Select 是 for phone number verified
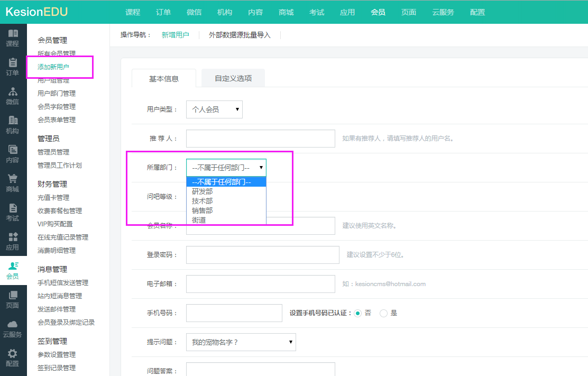 [x=384, y=313]
